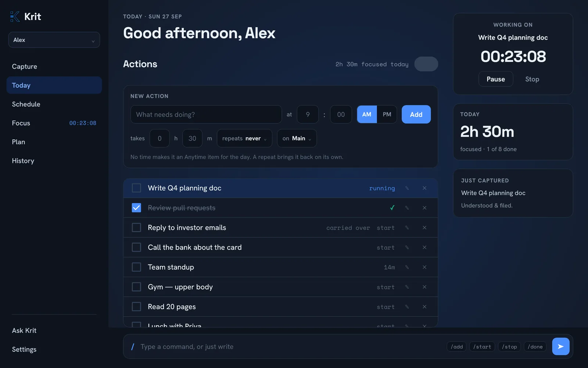Edit the Gym upper body action
This screenshot has width=588, height=368.
pos(407,287)
